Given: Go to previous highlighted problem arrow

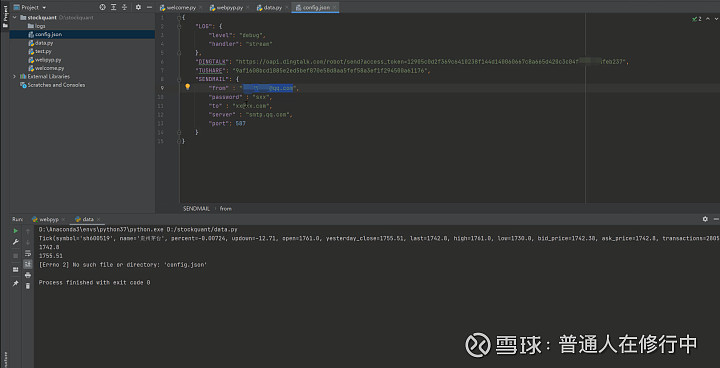Looking at the screenshot, I should pos(707,19).
